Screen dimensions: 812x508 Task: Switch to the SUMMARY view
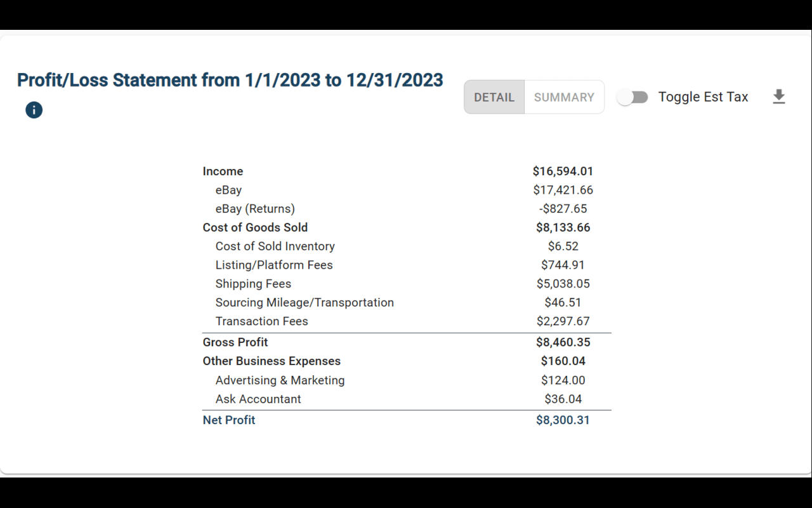coord(564,97)
